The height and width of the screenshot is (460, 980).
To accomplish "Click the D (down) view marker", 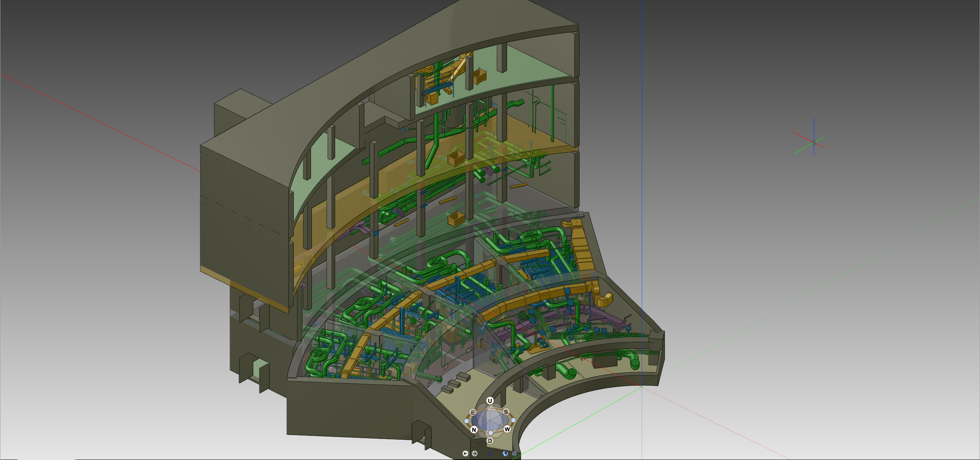I will (x=490, y=441).
